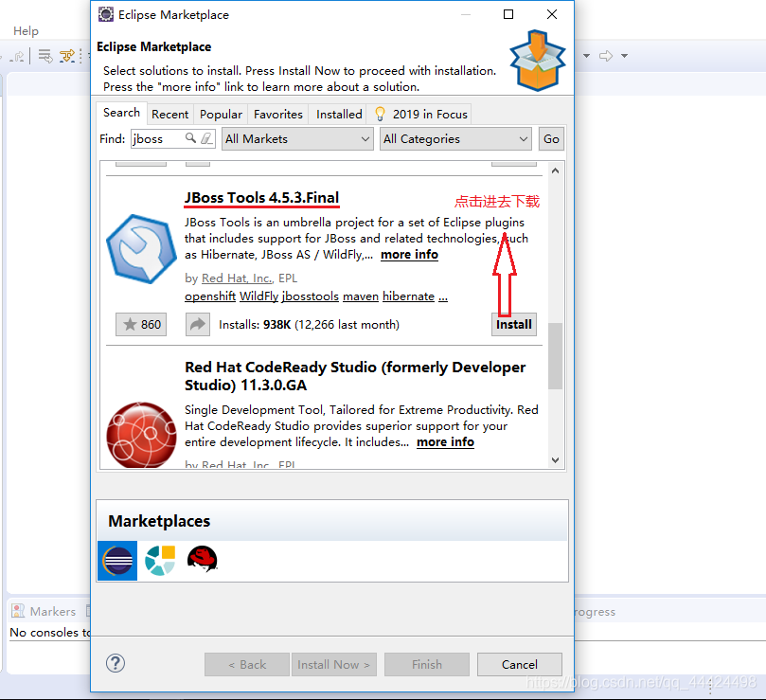Open more info link for JBoss Tools
This screenshot has width=766, height=700.
(x=409, y=255)
